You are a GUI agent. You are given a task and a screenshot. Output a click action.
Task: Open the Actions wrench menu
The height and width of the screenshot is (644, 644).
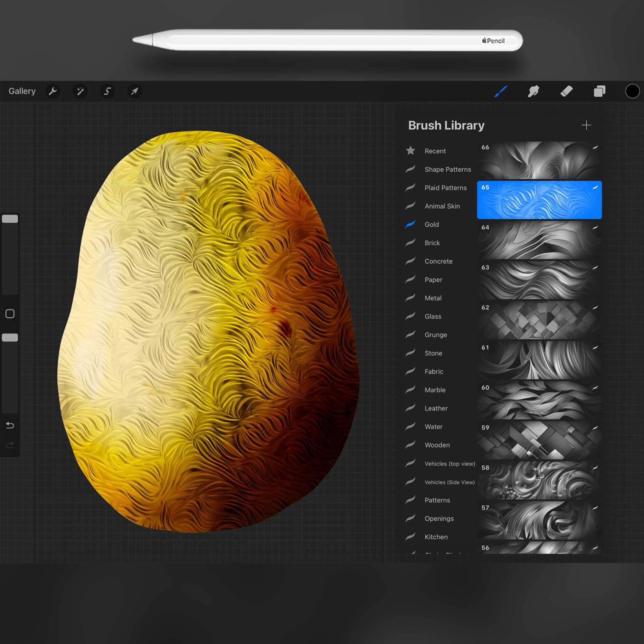point(53,91)
